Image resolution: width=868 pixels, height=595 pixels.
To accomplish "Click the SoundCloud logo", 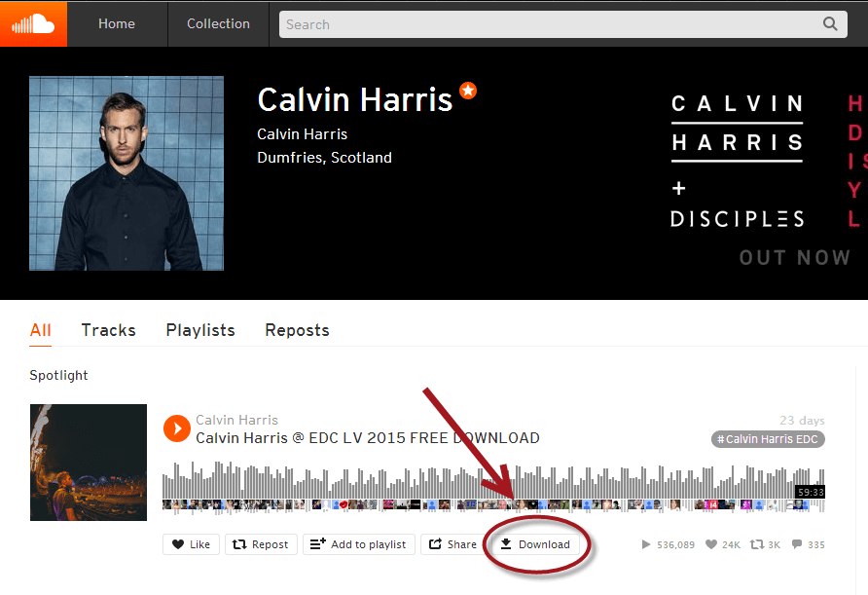I will click(33, 23).
